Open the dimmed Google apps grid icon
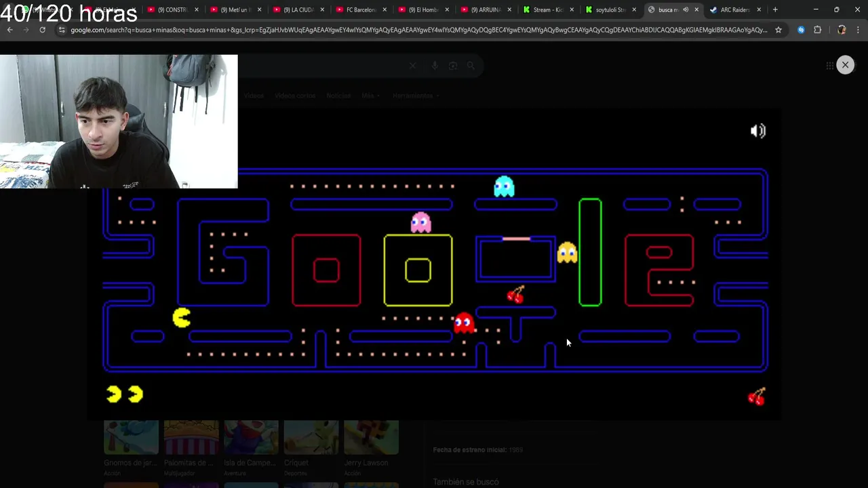The width and height of the screenshot is (868, 488). pos(829,65)
